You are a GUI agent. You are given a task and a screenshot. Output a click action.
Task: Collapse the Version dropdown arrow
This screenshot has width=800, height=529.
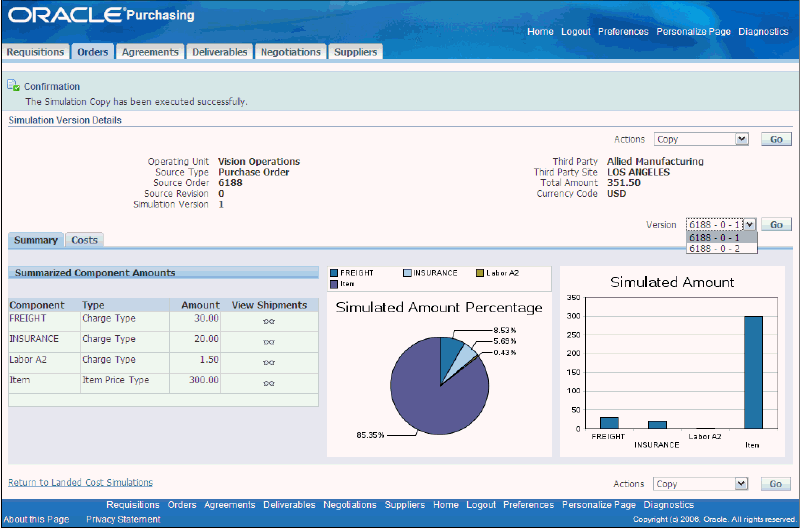749,224
